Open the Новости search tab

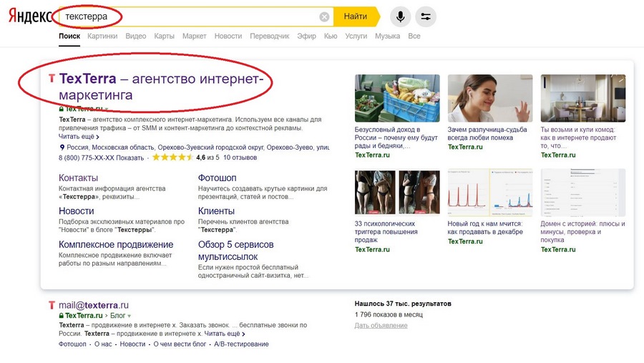228,36
